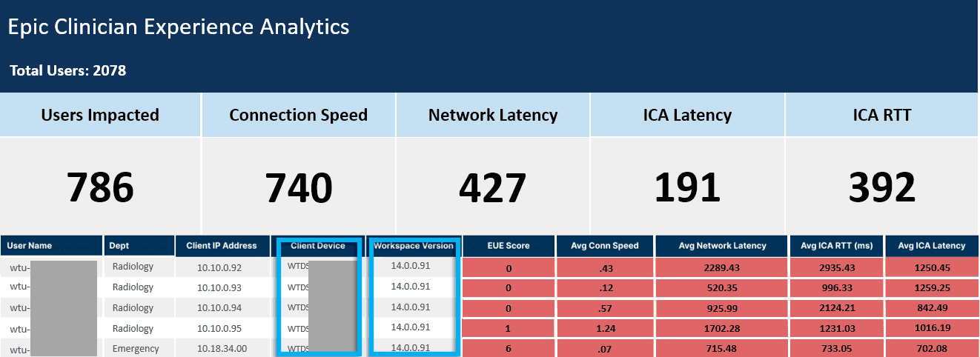Image resolution: width=980 pixels, height=357 pixels.
Task: Click ICA RTT value 2935.43
Action: 837,267
